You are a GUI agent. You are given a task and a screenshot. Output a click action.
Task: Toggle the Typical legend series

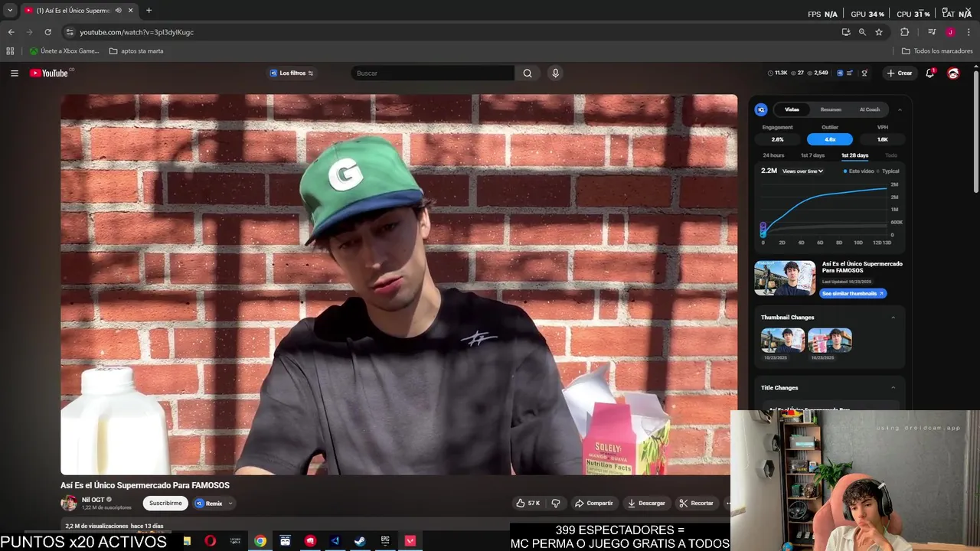(x=888, y=171)
